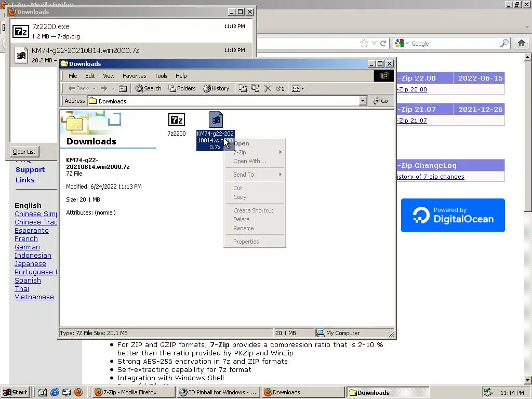
Task: Open the Help menu in Explorer
Action: click(181, 76)
